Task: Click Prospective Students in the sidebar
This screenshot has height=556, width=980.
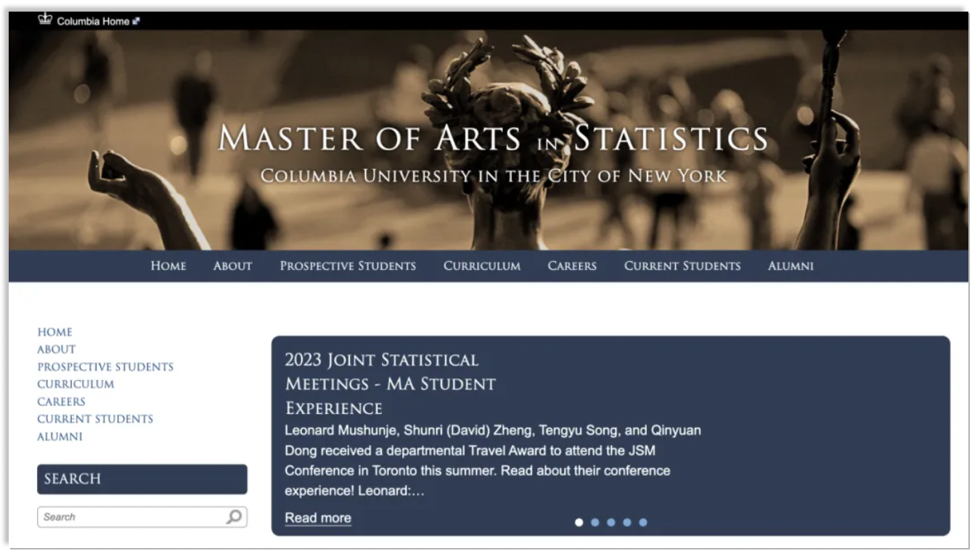Action: pos(105,367)
